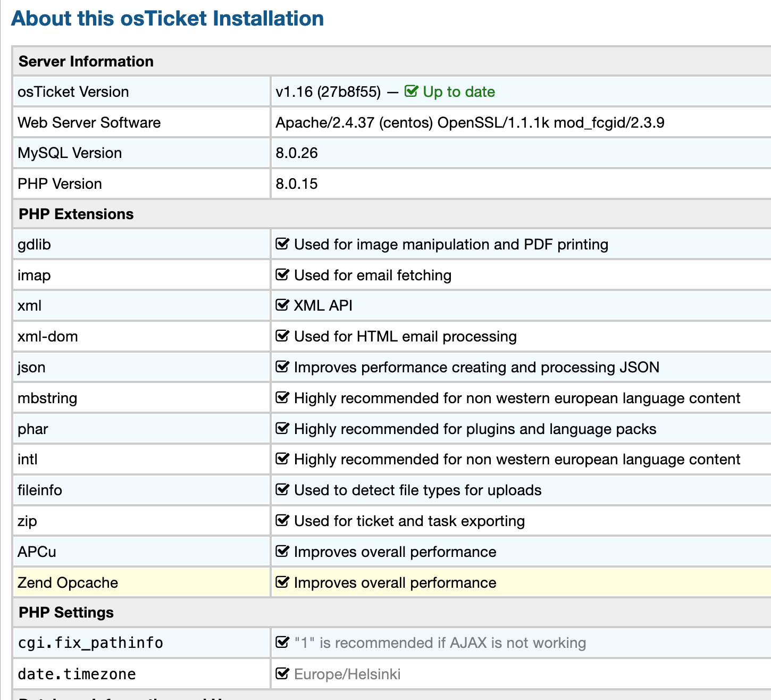Click the check icon in the zip row
Image resolution: width=771 pixels, height=700 pixels.
click(x=282, y=521)
